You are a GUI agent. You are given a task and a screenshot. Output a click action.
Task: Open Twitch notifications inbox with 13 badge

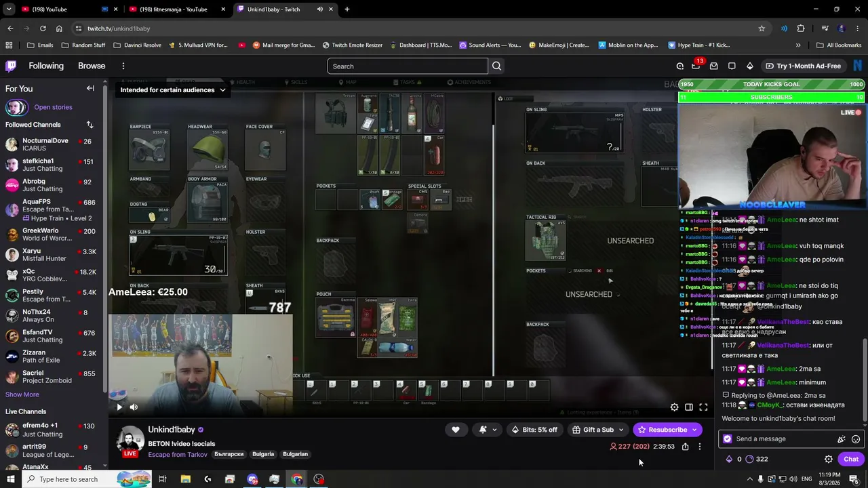[696, 66]
